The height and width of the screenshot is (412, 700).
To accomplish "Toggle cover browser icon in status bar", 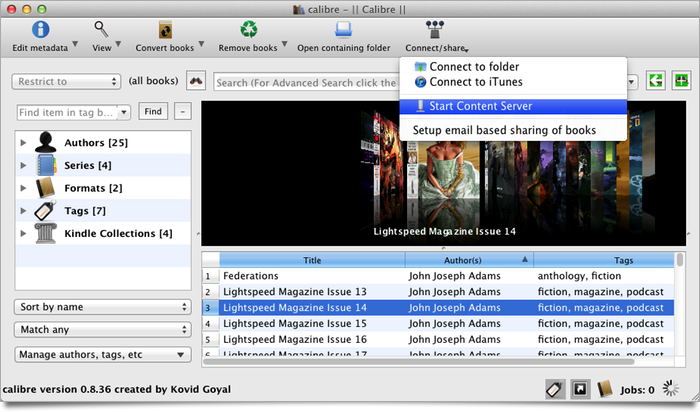I will (580, 389).
